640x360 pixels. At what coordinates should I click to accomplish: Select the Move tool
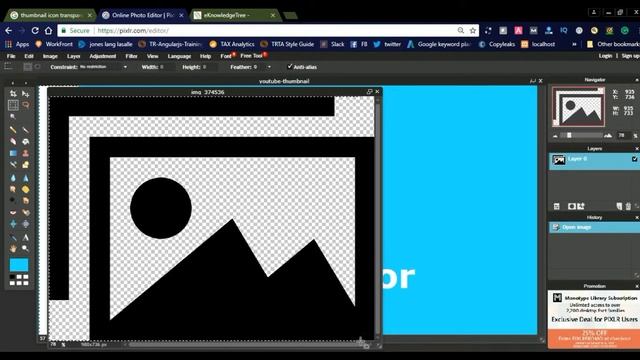[x=25, y=93]
